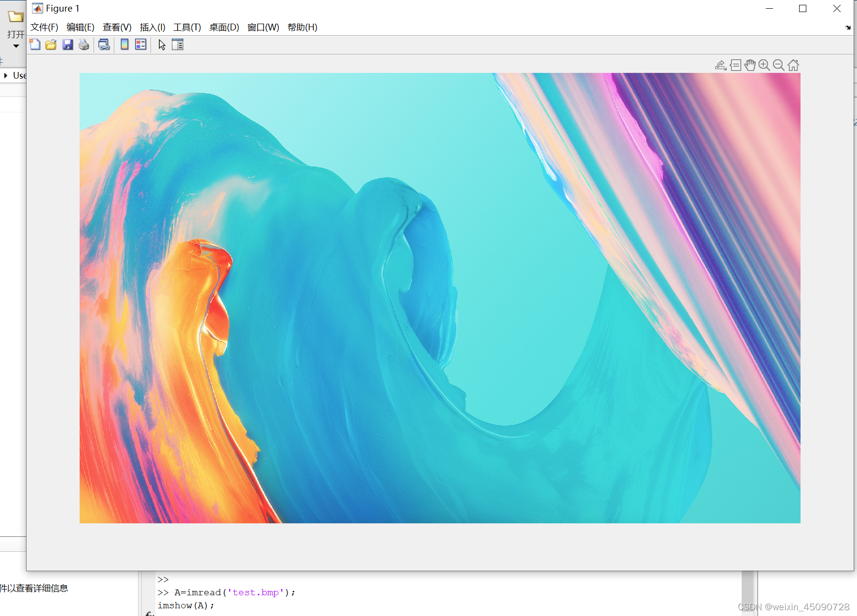Click the imshow(A); command text
This screenshot has width=857, height=616.
[x=186, y=605]
